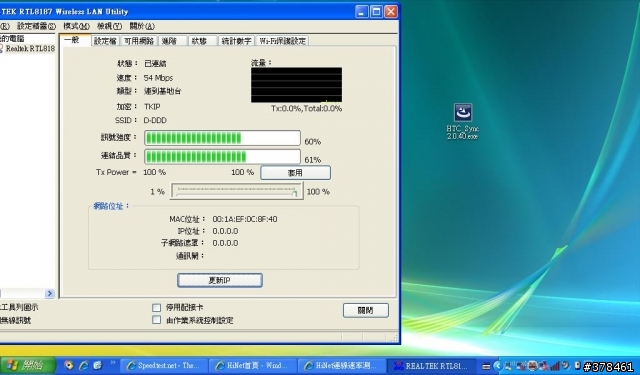Click the 0.0.0.0 value beside IP位址
Screen dimensions: 640x375
click(x=225, y=231)
